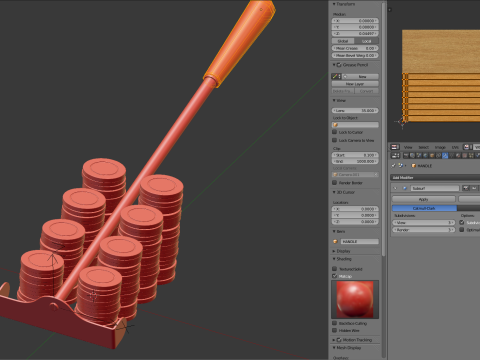Viewport: 480px width, 360px height.
Task: Click the New Layer button
Action: pos(355,84)
